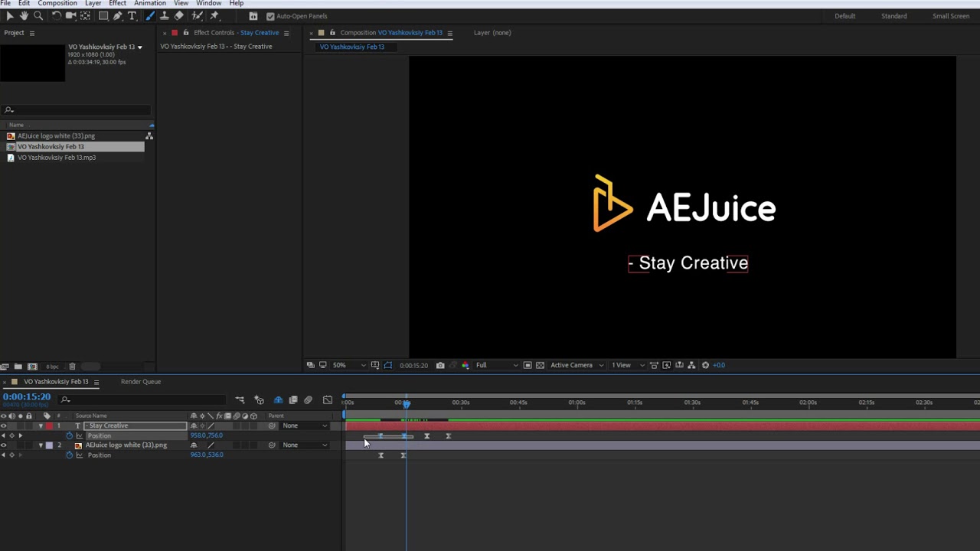
Task: Switch to the Render Queue tab
Action: [x=141, y=382]
